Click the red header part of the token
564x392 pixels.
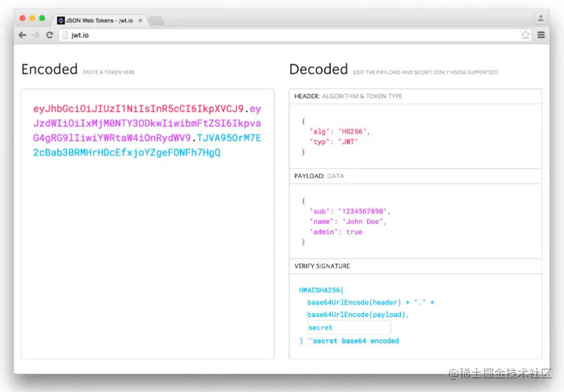[138, 109]
